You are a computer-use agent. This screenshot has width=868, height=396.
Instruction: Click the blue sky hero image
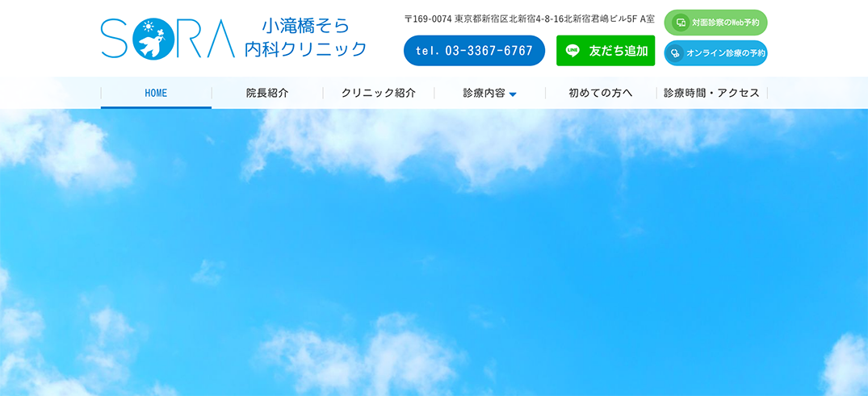pyautogui.click(x=434, y=252)
